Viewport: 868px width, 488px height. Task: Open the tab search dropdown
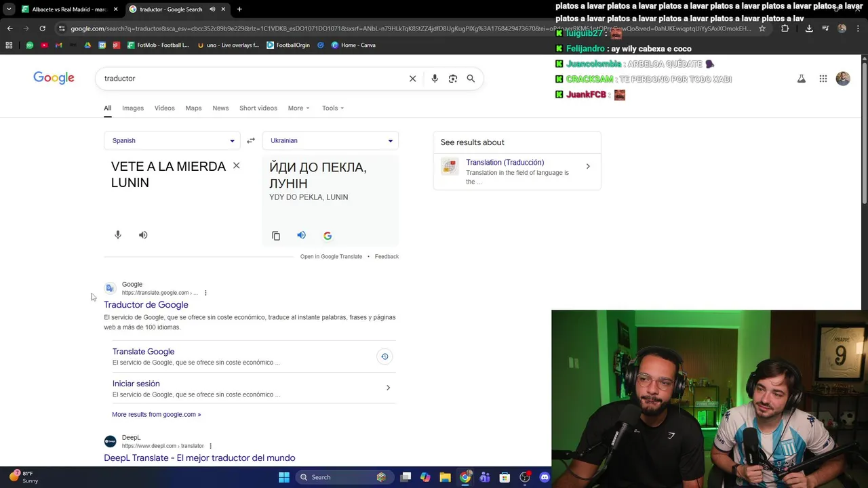tap(8, 9)
